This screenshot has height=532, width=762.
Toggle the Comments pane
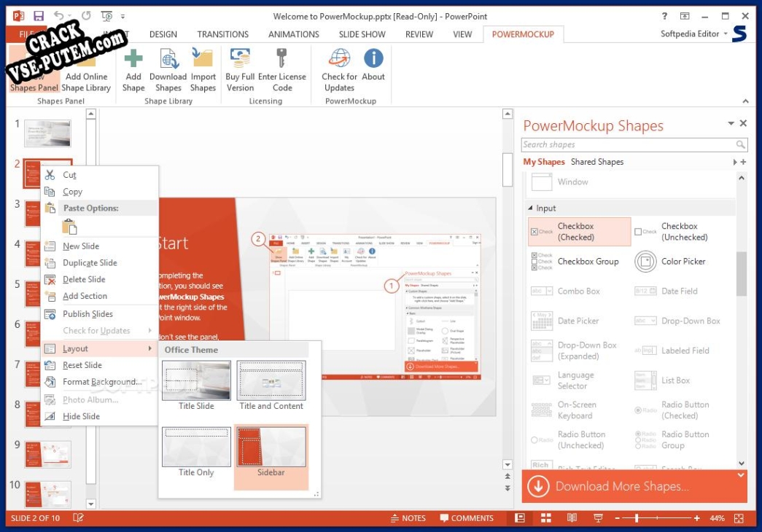point(467,518)
